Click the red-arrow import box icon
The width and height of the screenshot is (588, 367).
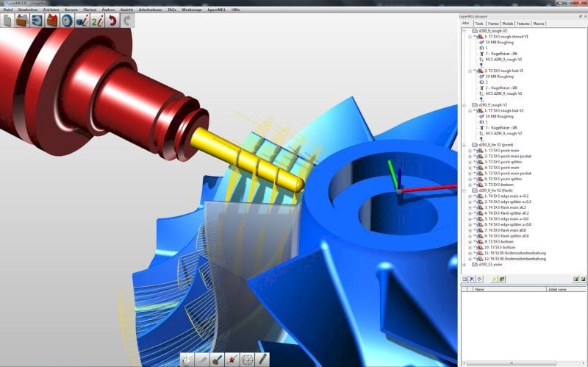(51, 21)
